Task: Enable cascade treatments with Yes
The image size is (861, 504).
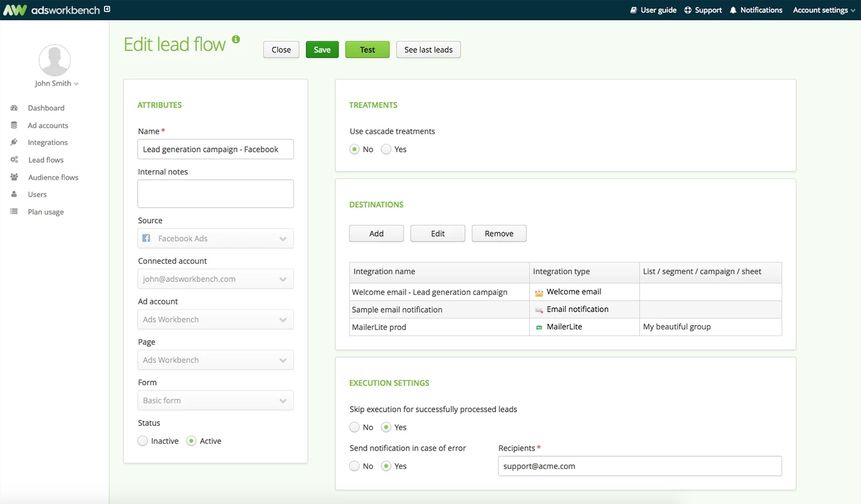Action: pyautogui.click(x=386, y=149)
